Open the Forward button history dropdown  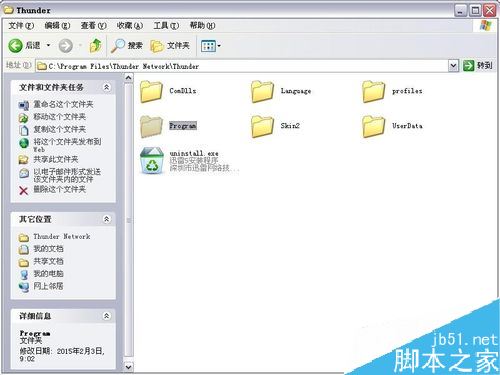click(80, 45)
